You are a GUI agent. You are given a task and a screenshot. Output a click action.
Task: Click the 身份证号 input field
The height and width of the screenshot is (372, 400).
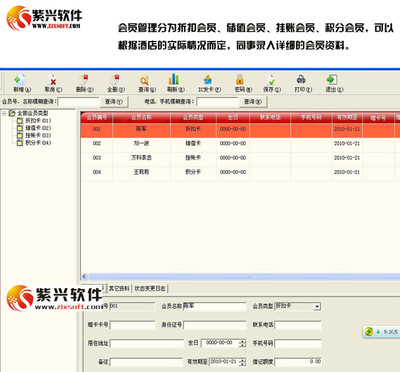coord(215,325)
